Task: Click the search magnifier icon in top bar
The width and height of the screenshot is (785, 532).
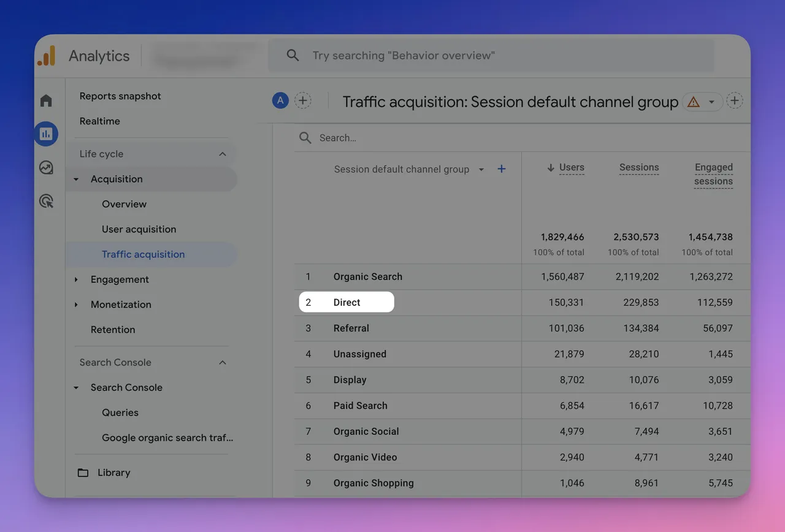Action: (293, 56)
